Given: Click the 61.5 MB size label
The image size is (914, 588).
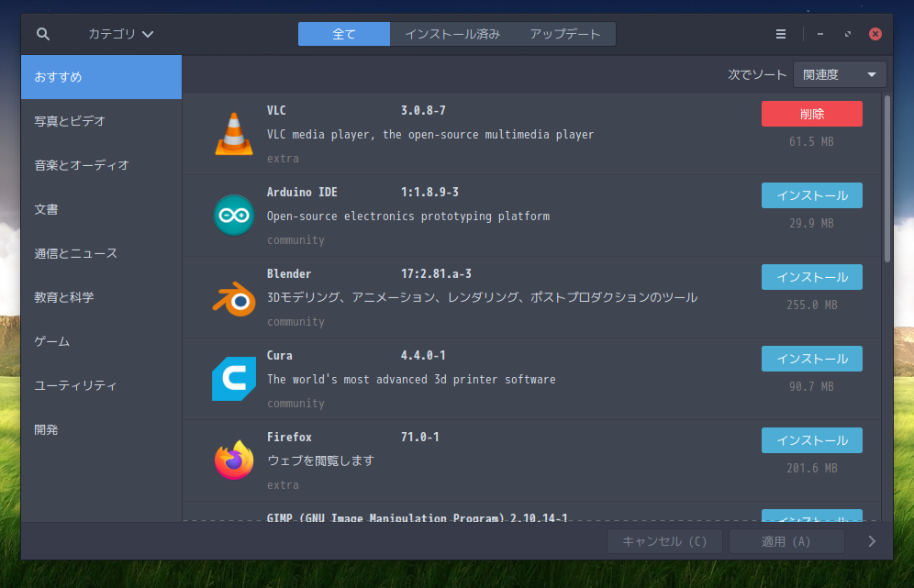Looking at the screenshot, I should pos(811,141).
